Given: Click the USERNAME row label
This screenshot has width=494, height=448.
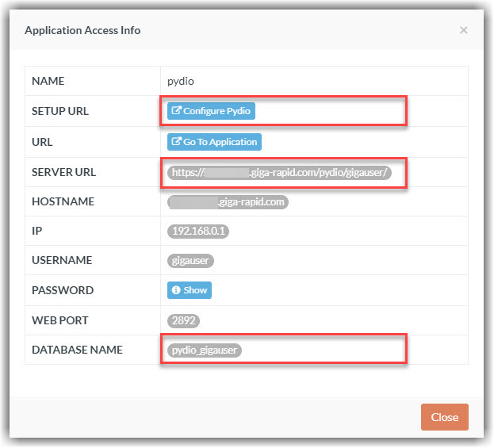Looking at the screenshot, I should click(62, 260).
